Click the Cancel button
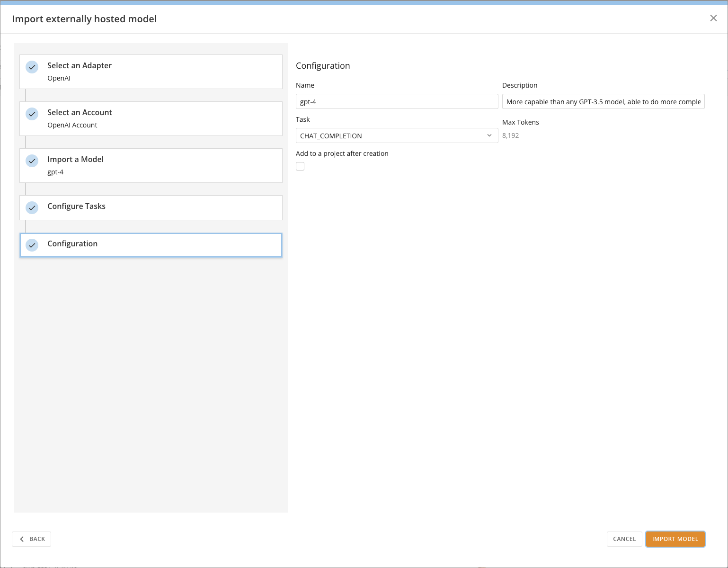Viewport: 728px width, 568px height. tap(624, 539)
